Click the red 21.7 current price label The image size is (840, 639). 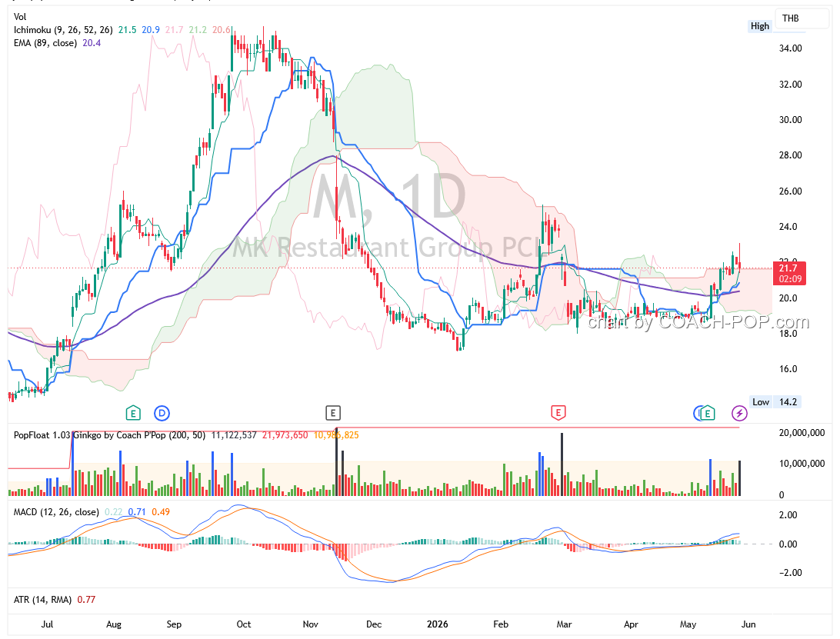[x=789, y=273]
